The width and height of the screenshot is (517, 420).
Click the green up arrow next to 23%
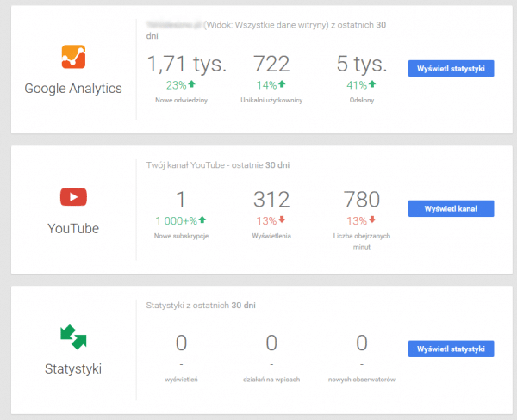click(191, 84)
